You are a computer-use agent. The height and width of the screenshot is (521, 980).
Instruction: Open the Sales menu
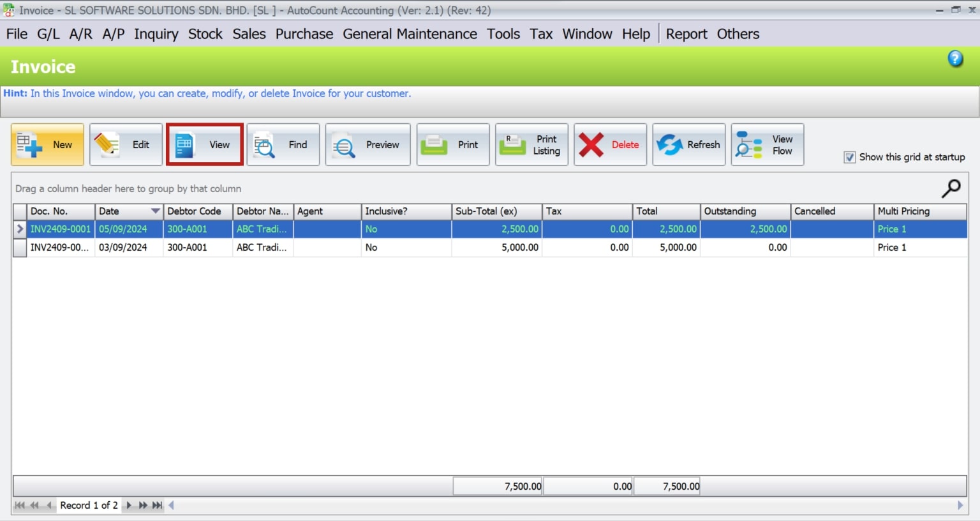[x=249, y=34]
